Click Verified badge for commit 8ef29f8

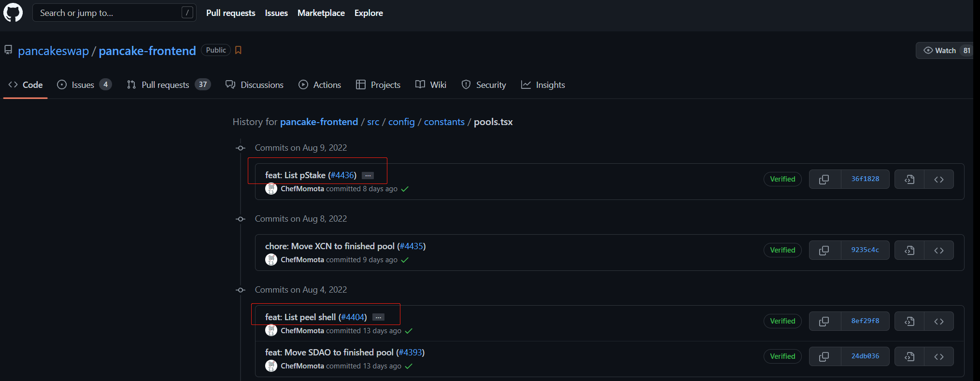click(782, 321)
